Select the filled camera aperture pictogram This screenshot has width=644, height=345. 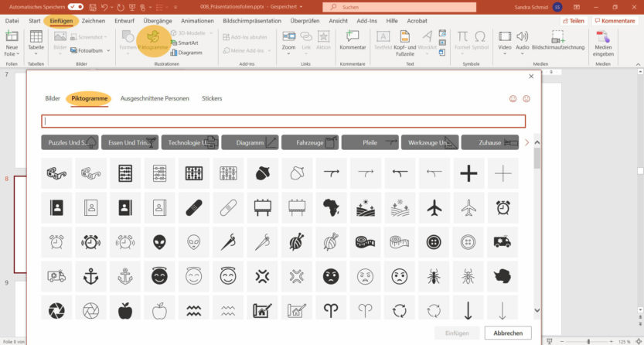(x=56, y=310)
